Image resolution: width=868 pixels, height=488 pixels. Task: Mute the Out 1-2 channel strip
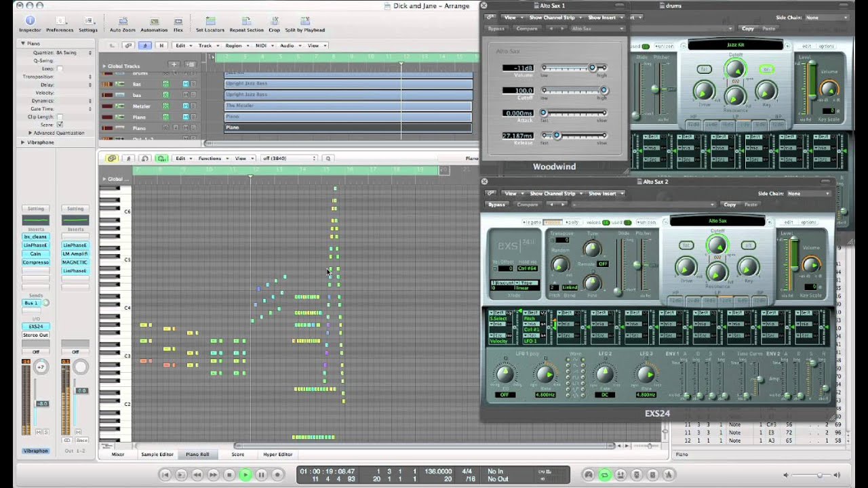coord(77,432)
